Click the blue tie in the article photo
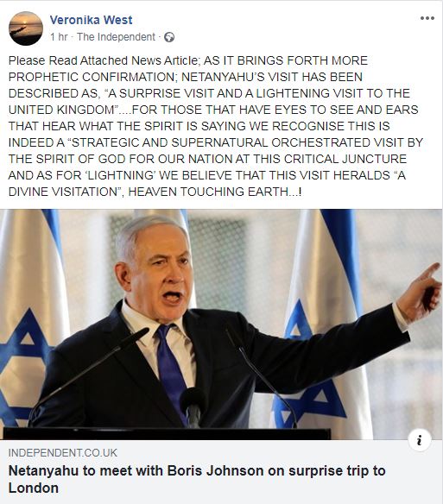The height and width of the screenshot is (504, 443). tap(171, 368)
